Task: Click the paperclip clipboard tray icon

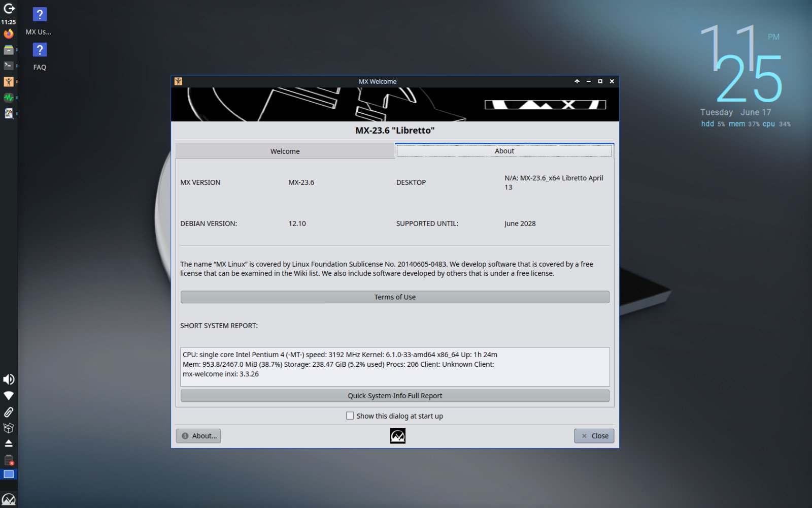Action: [9, 412]
